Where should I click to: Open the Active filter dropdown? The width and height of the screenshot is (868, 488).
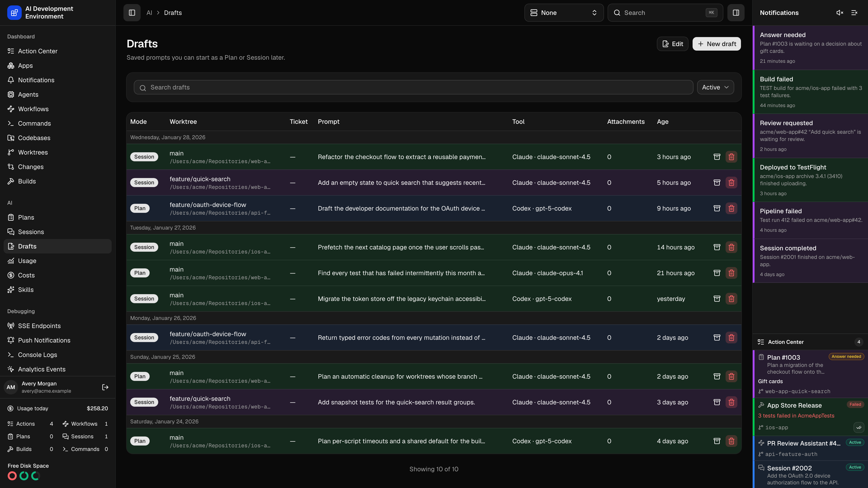click(715, 88)
